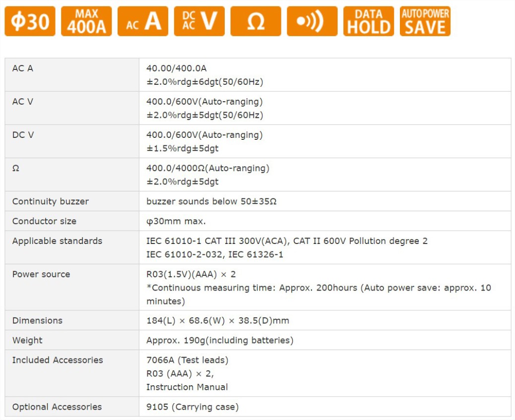Click the φ30mm max. conductor value
Viewport: 515px width, 420px height.
point(176,221)
